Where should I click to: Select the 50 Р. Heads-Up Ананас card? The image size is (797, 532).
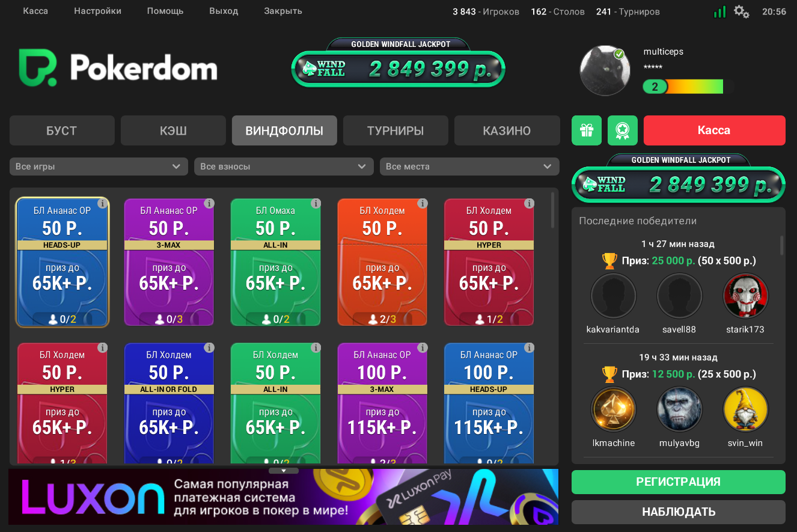(63, 262)
